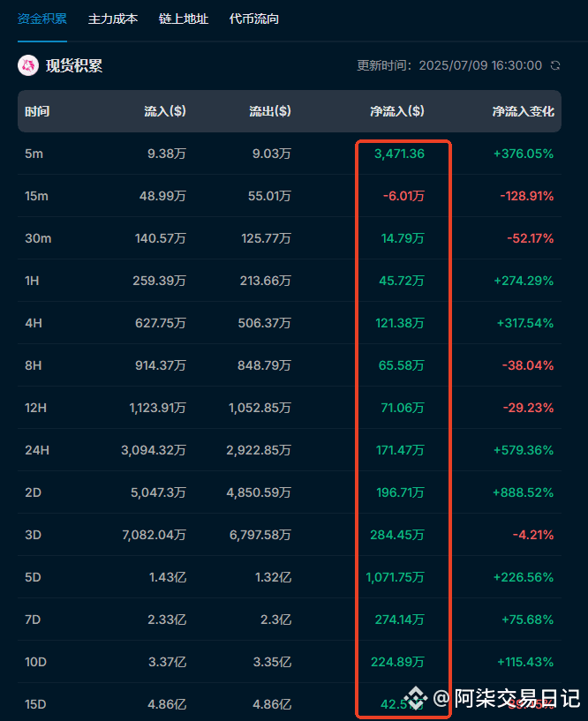This screenshot has height=721, width=588.
Task: Select the 24H time row label
Action: [x=37, y=450]
